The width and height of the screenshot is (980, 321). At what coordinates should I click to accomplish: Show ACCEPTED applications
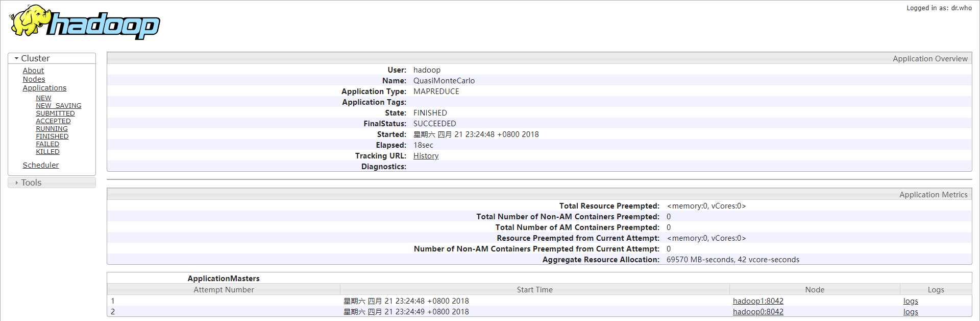pos(53,121)
